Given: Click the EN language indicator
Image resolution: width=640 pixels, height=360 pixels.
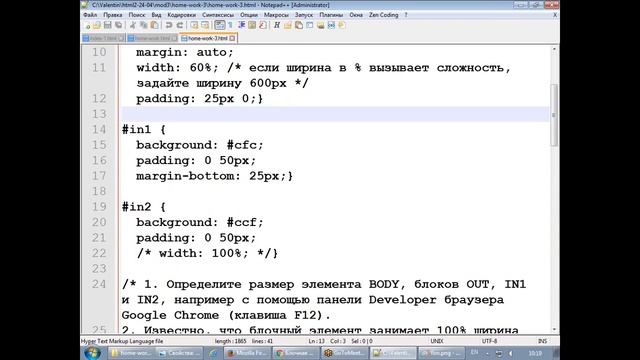Looking at the screenshot, I should (x=474, y=353).
